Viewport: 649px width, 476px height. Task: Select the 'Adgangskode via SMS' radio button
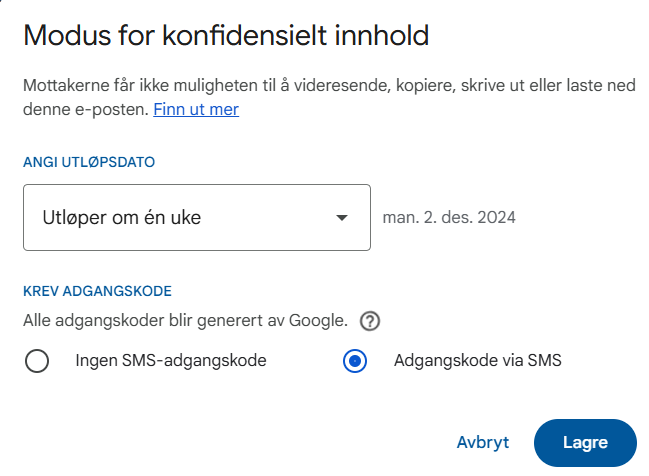pos(354,361)
